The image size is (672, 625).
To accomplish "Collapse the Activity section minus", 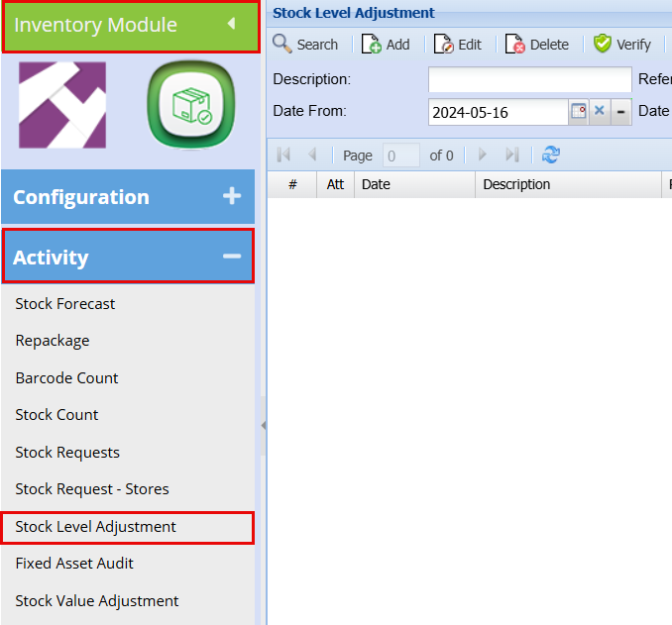I will pyautogui.click(x=232, y=257).
